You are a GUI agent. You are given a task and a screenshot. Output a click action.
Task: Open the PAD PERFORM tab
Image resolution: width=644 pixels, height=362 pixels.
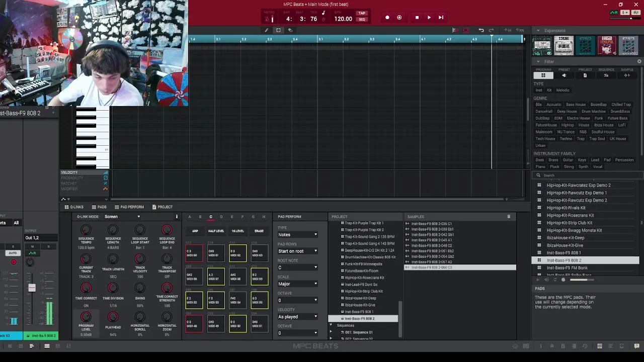[129, 207]
